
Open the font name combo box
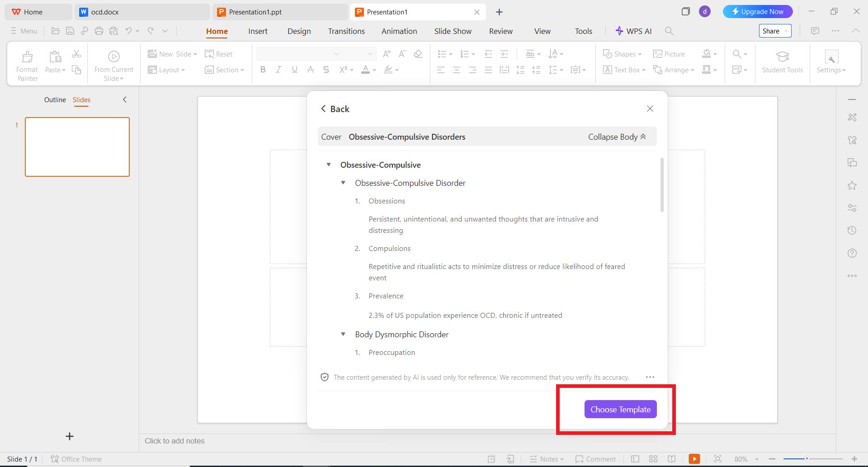click(x=298, y=54)
